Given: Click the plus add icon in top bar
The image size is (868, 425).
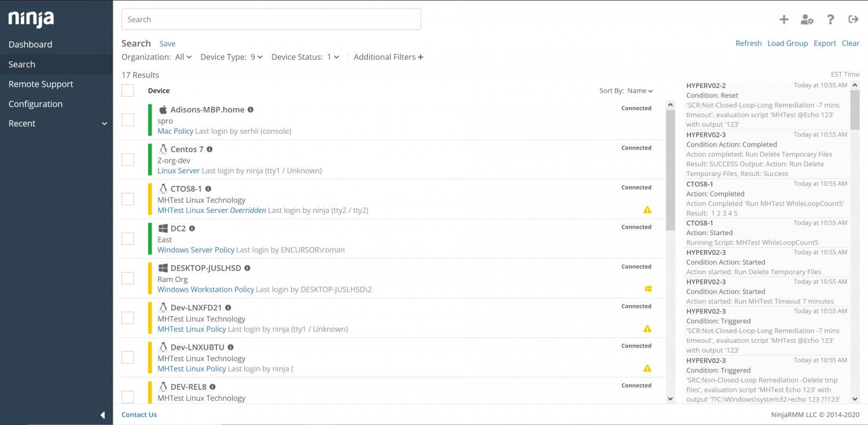Looking at the screenshot, I should pyautogui.click(x=784, y=20).
